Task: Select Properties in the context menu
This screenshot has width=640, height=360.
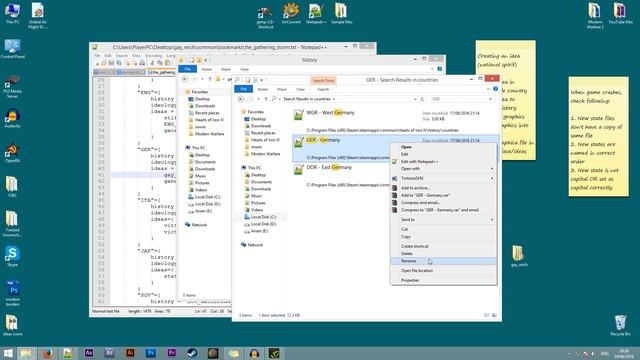Action: 443,280
